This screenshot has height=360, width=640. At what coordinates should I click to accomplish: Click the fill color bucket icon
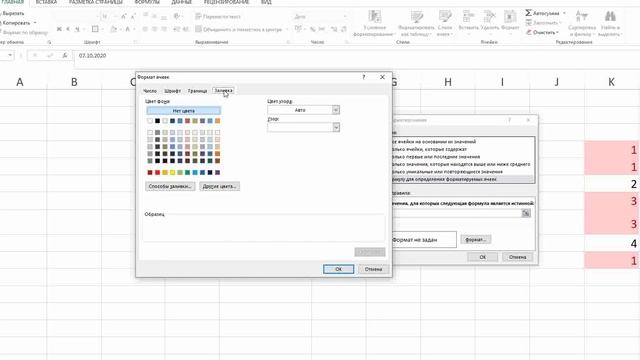pyautogui.click(x=113, y=29)
